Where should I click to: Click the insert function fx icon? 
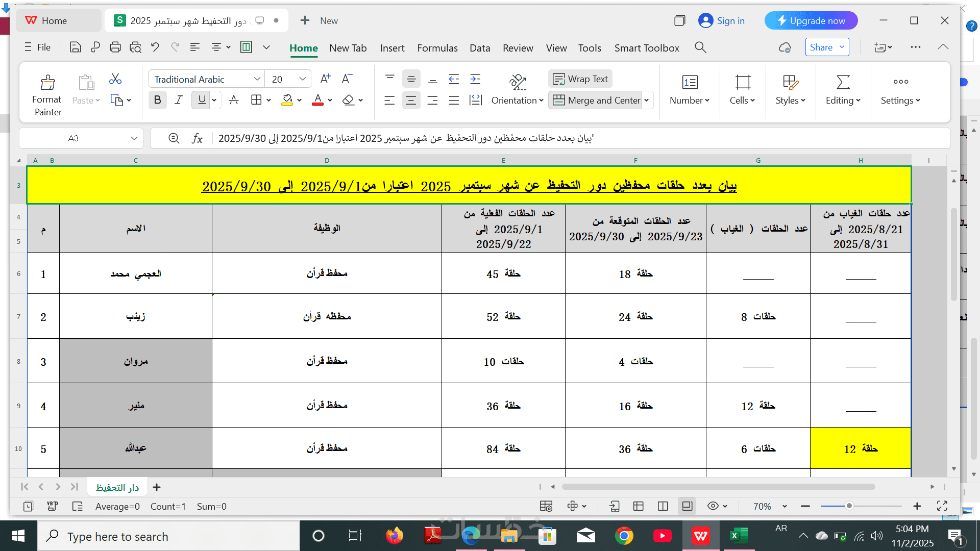pyautogui.click(x=197, y=138)
